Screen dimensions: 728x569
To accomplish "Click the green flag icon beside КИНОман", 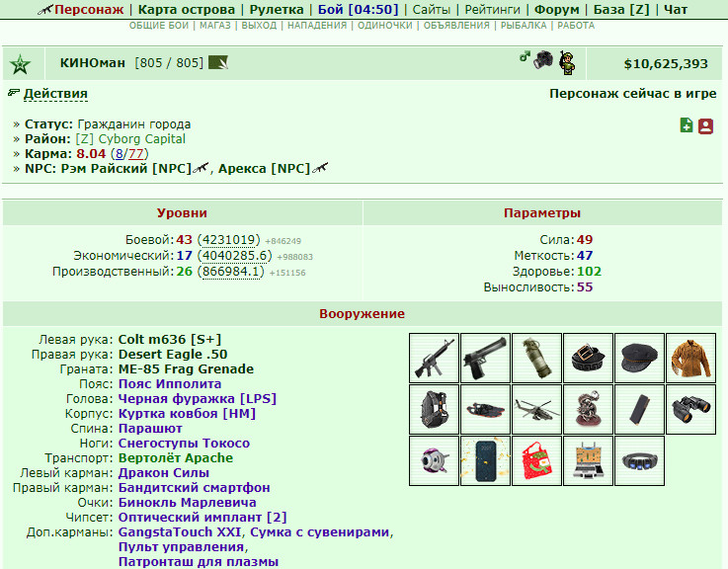I will (217, 62).
